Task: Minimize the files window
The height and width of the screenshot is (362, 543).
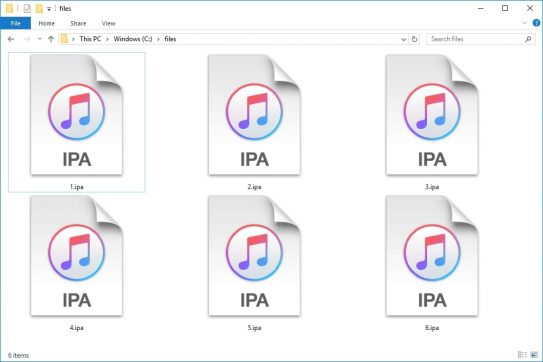Action: click(481, 8)
